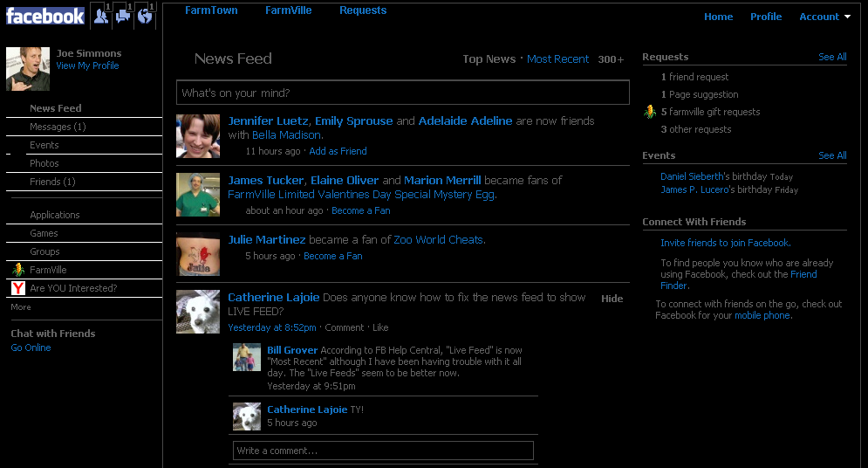Click See All for Events

(x=832, y=155)
